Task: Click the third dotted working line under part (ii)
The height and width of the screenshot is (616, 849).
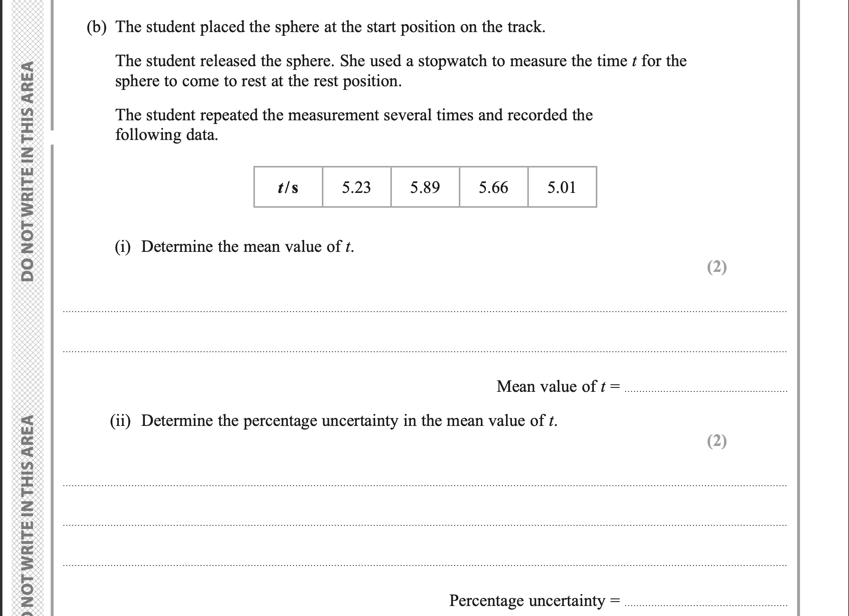Action: 424,565
